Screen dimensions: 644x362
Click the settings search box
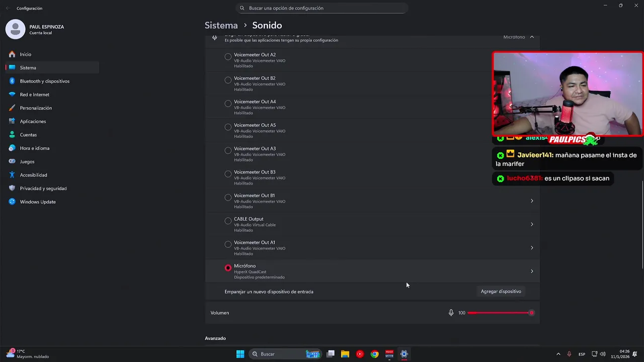(x=321, y=8)
